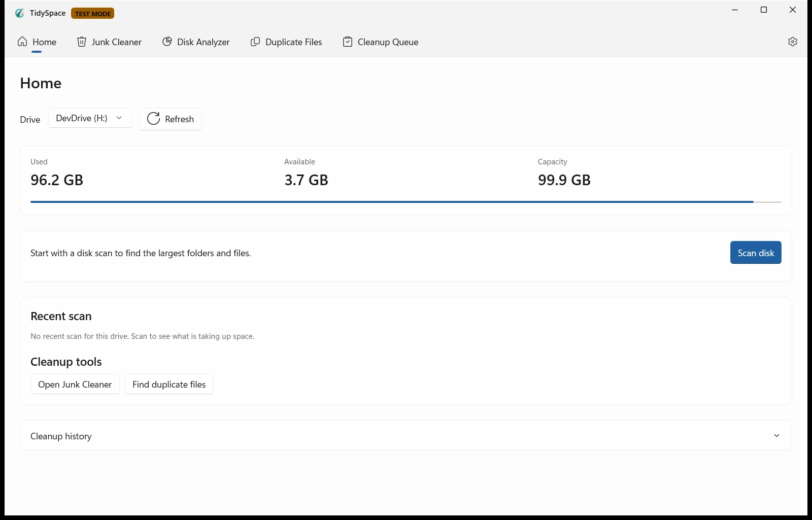Click the 'No recent scan for this drive' message
The width and height of the screenshot is (812, 520).
[x=142, y=336]
